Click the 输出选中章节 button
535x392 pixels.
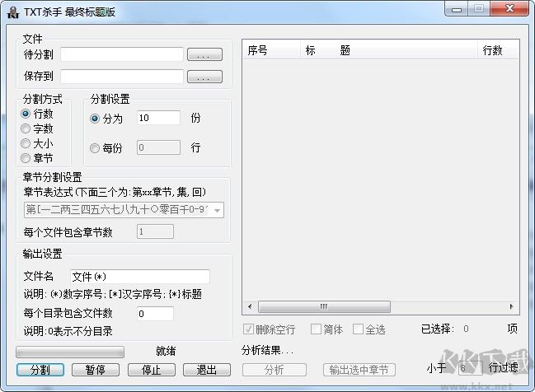click(359, 370)
